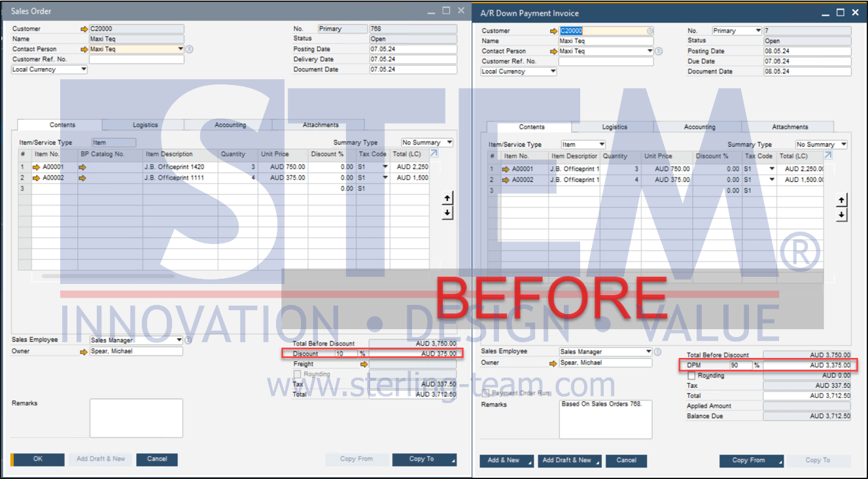Click Freight link arrow in Sales Order
The image size is (868, 479).
(364, 364)
